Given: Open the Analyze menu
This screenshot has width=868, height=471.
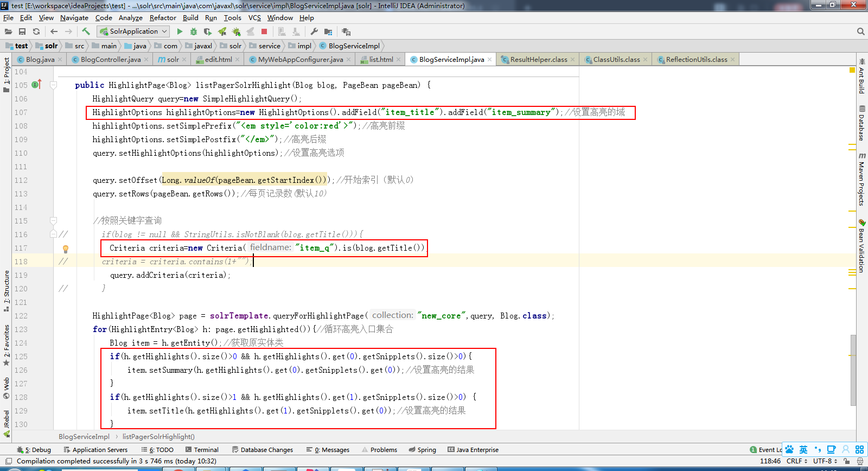Looking at the screenshot, I should pos(130,17).
